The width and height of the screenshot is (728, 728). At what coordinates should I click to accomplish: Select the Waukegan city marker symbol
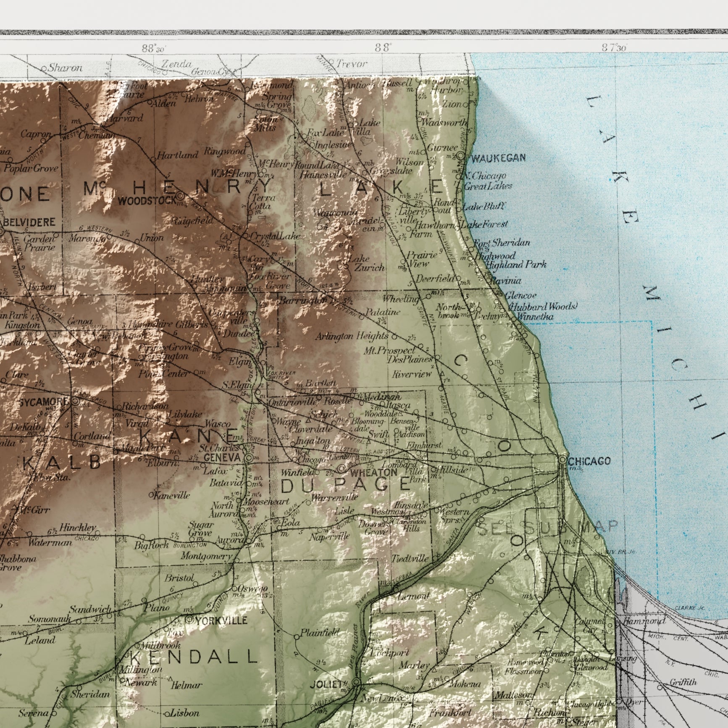pyautogui.click(x=461, y=156)
